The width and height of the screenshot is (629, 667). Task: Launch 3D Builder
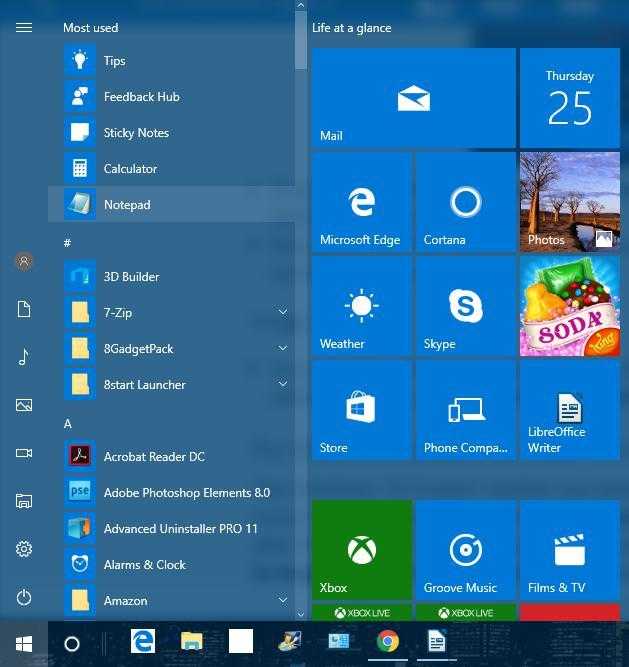(171, 276)
